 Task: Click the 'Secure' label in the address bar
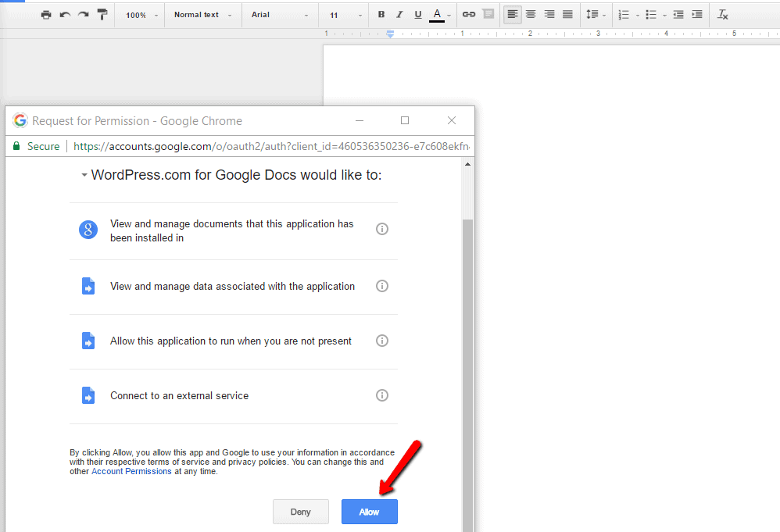point(43,146)
